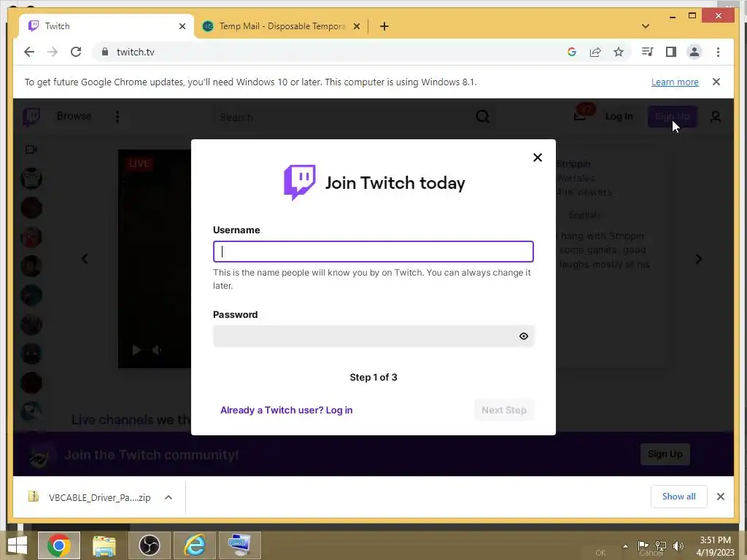Open the Twitch more options vertical dots
Viewport: 747px width, 560px height.
(x=117, y=117)
